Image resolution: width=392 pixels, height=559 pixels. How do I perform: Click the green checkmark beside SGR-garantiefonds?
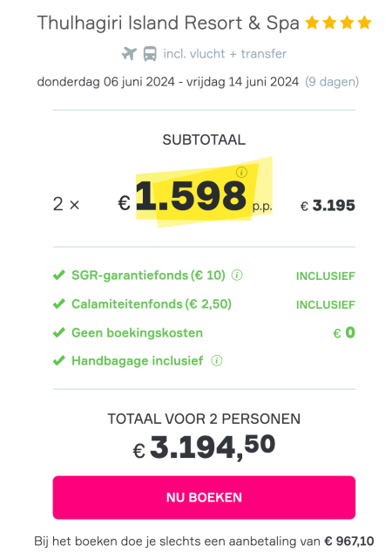[59, 276]
